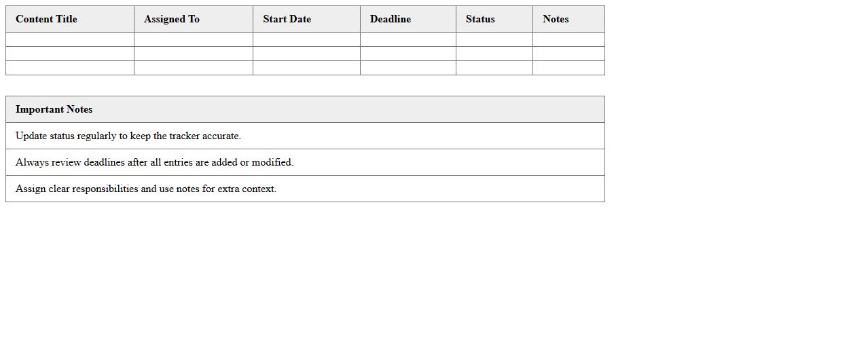Click third empty row's Deadline cell

(408, 68)
